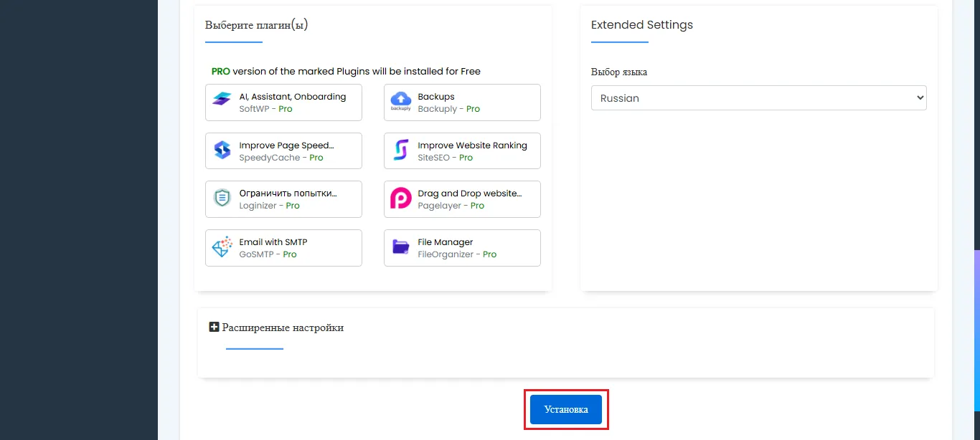Viewport: 980px width, 440px height.
Task: Click the Backuply - Pro label
Action: (x=449, y=109)
